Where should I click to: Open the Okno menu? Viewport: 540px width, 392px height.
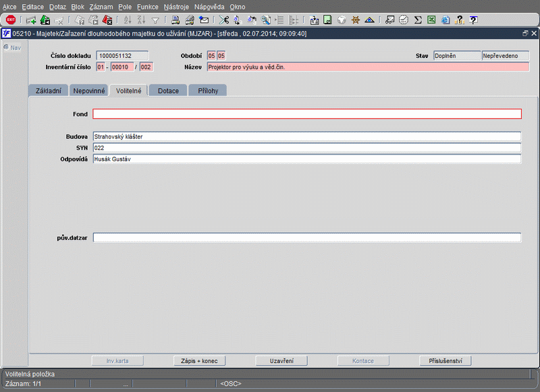click(238, 7)
